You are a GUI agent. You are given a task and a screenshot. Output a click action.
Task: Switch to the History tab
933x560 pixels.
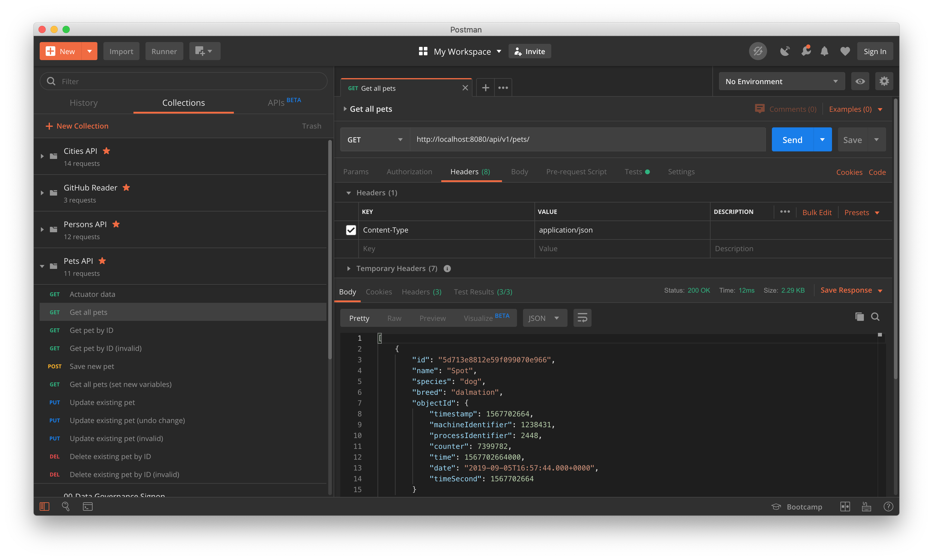[84, 103]
